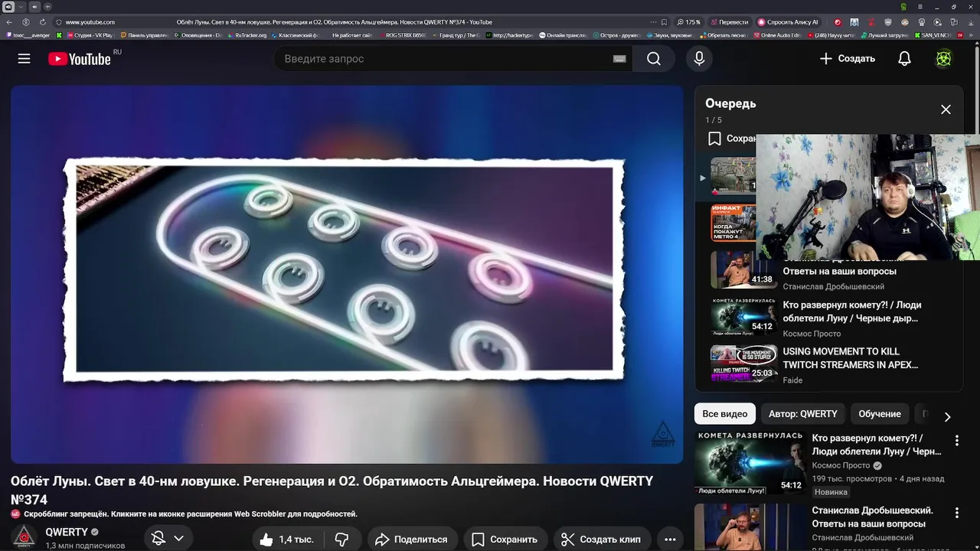Image resolution: width=980 pixels, height=551 pixels.
Task: Open the more actions ellipsis under video
Action: [670, 540]
